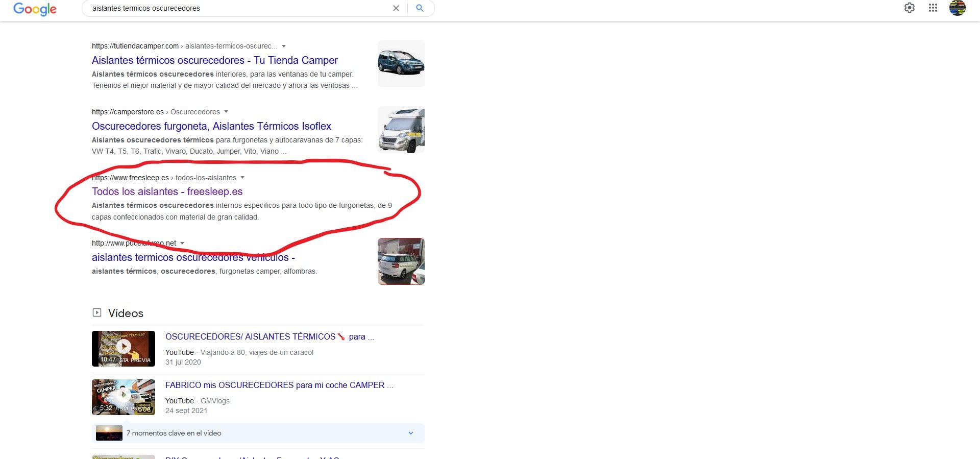Image resolution: width=980 pixels, height=459 pixels.
Task: Open Todos los aislantes - freesleep.es result
Action: [167, 191]
